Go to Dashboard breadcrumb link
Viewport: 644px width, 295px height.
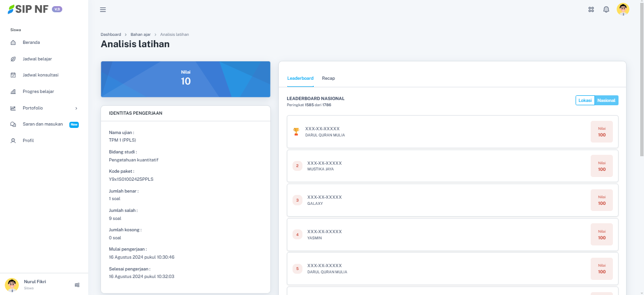click(x=110, y=34)
